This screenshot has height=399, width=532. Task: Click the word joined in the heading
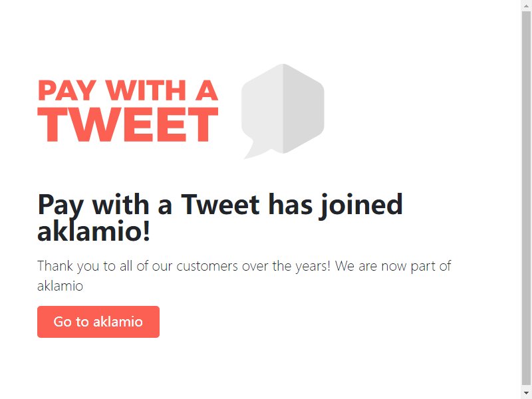[360, 205]
